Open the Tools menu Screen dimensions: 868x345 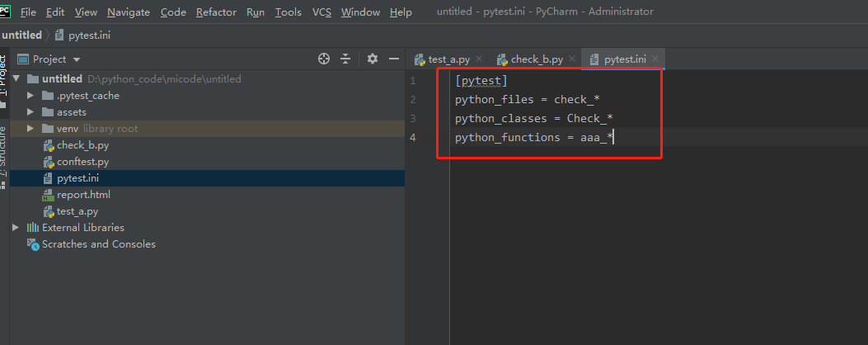289,12
